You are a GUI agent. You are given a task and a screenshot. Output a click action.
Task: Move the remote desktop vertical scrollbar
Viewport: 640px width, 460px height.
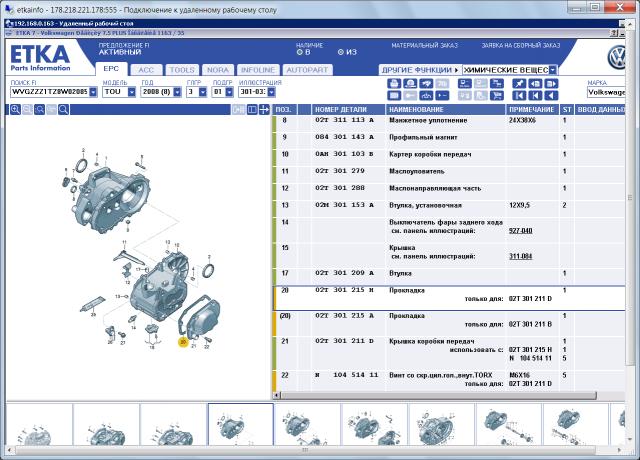click(631, 198)
